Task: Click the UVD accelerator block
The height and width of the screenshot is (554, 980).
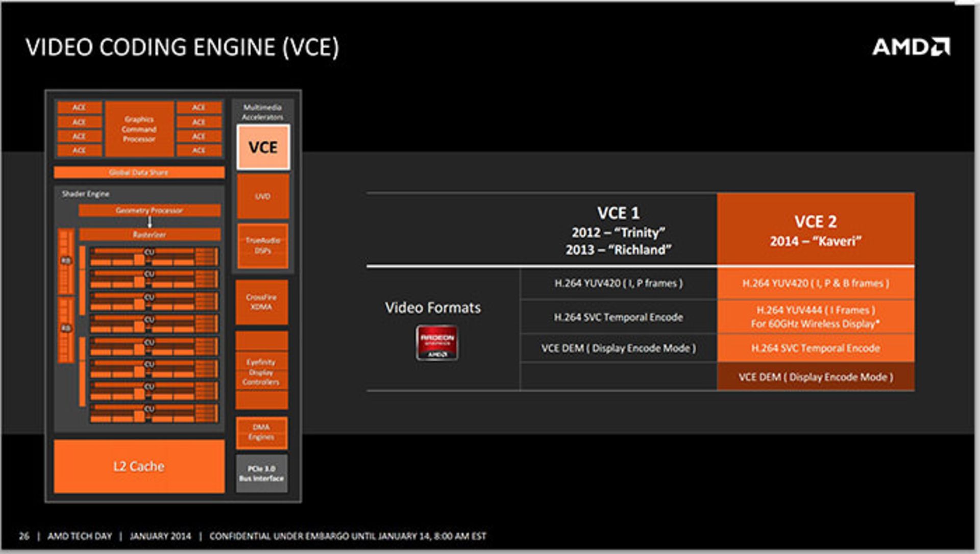Action: pyautogui.click(x=263, y=196)
